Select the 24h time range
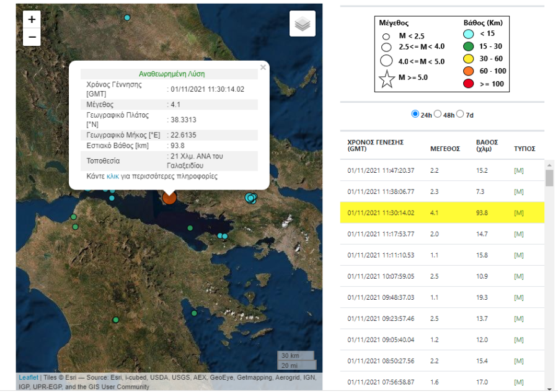 [x=415, y=114]
